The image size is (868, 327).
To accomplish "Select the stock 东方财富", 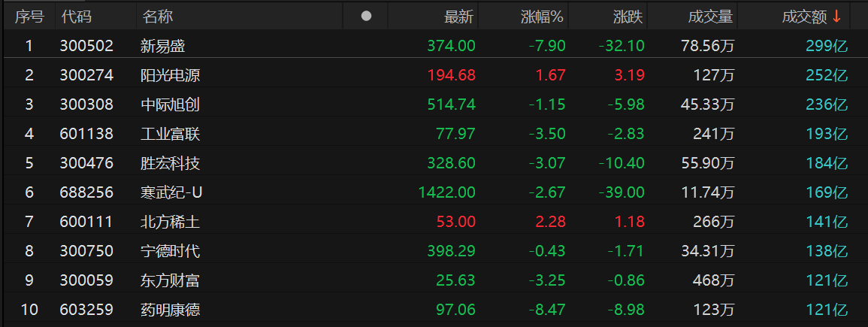I will [x=170, y=280].
